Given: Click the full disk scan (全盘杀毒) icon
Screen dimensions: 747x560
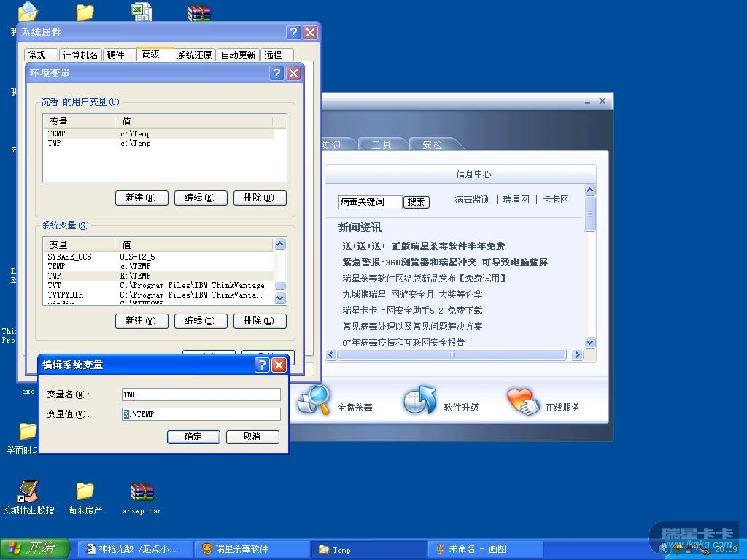Looking at the screenshot, I should pos(314,400).
